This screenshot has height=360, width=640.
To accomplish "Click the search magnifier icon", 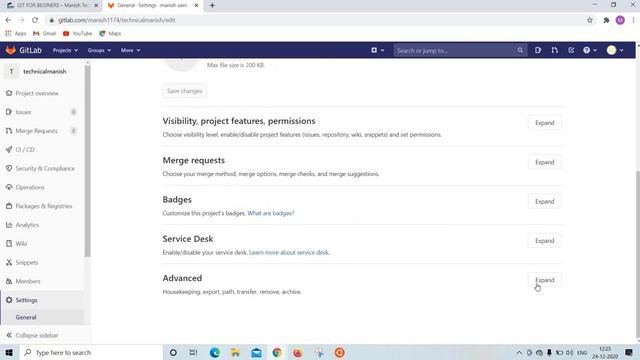I will click(520, 51).
